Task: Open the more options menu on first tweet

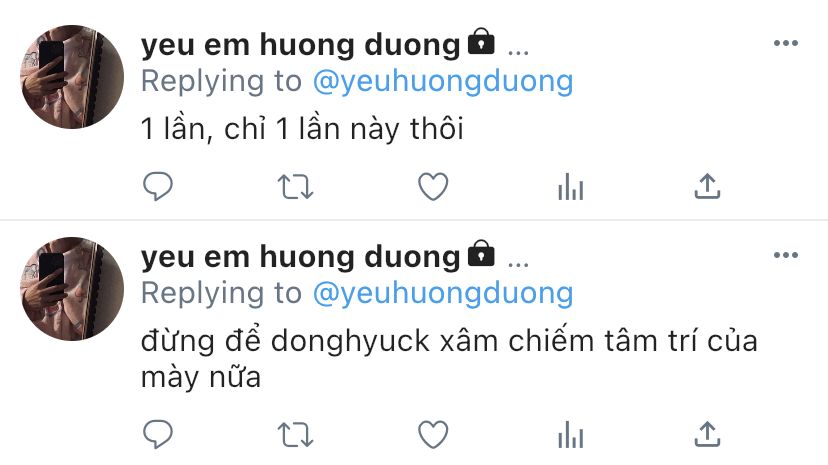Action: coord(786,43)
